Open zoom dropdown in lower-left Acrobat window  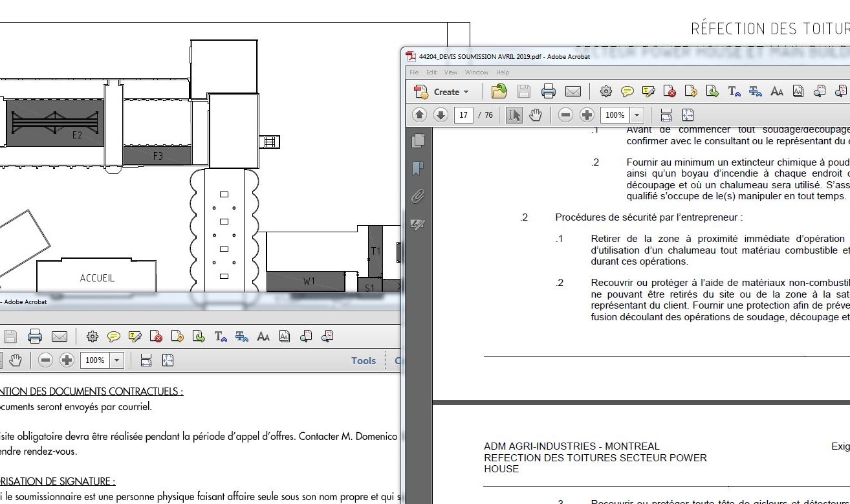[117, 360]
